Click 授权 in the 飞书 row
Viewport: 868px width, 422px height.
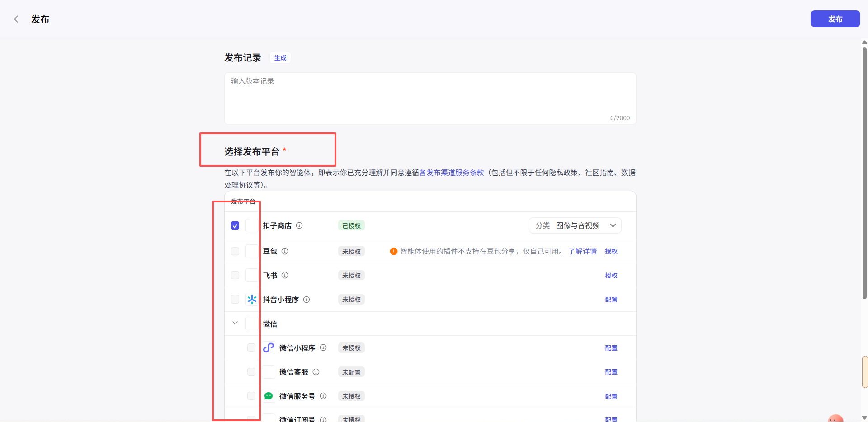click(x=611, y=276)
